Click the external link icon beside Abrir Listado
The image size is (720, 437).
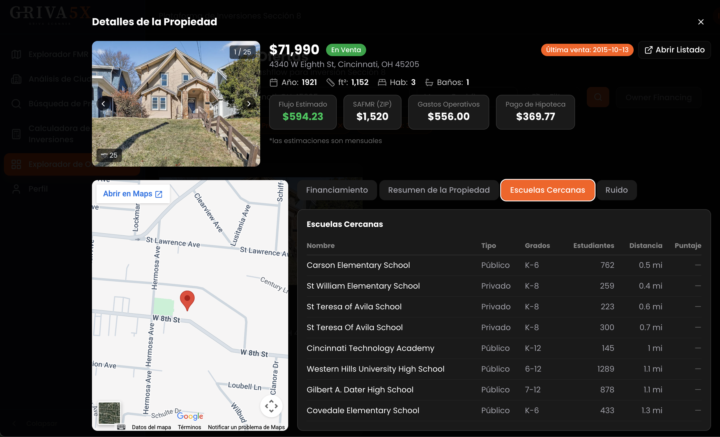pos(648,50)
